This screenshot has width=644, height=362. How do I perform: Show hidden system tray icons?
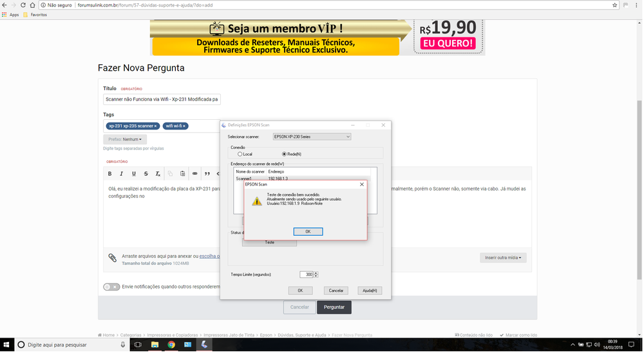point(573,345)
